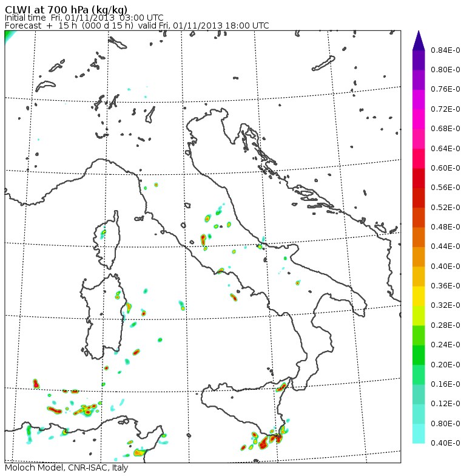Pick the magenta swatch between 0.76E-0 and 0.72E-0
The width and height of the screenshot is (461, 476).
click(419, 100)
